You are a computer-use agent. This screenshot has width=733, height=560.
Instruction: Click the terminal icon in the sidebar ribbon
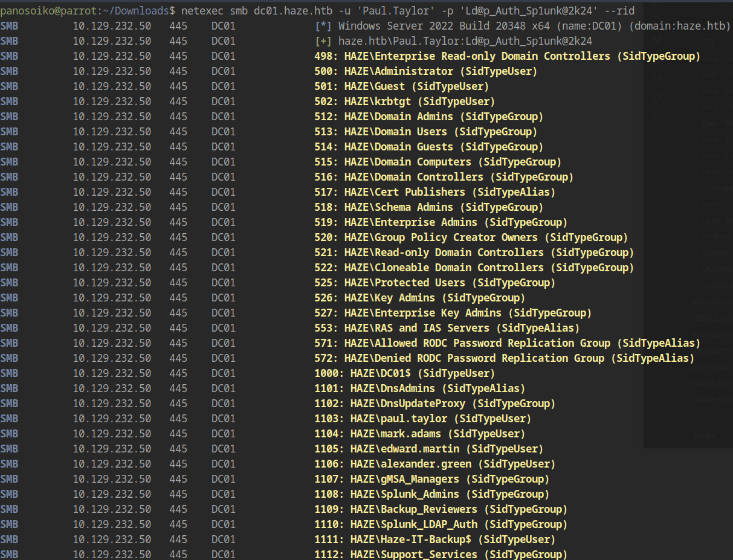pyautogui.click(x=656, y=118)
